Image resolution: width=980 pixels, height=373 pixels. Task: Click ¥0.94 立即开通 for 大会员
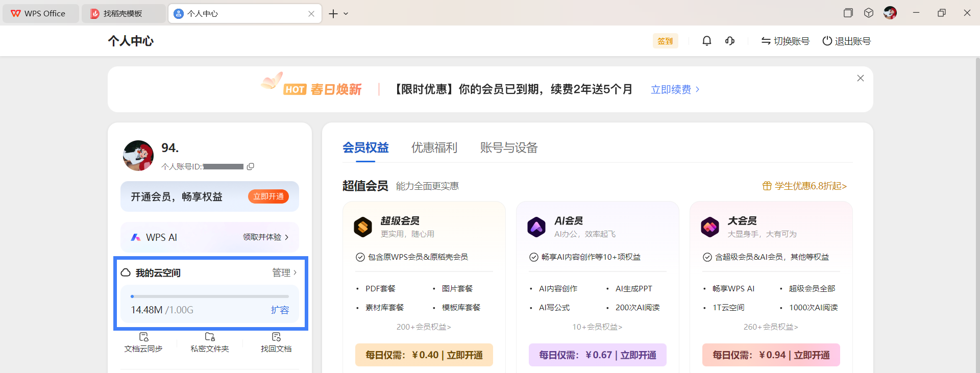pyautogui.click(x=771, y=355)
